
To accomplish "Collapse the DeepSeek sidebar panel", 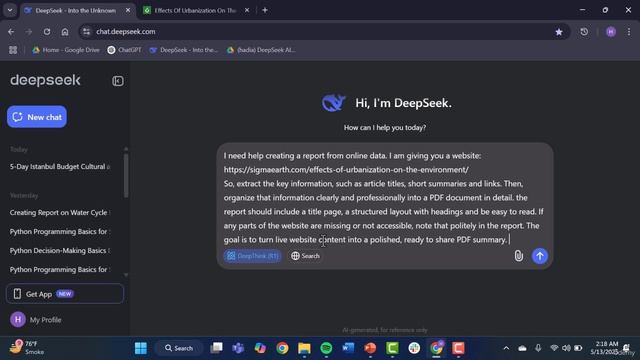I will pyautogui.click(x=118, y=81).
